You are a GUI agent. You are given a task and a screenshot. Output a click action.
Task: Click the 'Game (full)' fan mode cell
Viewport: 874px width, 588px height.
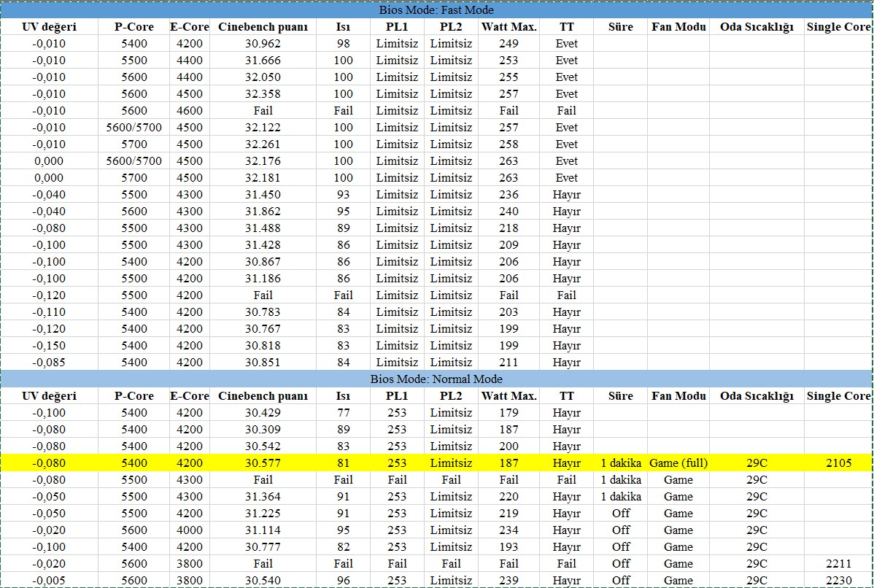678,463
